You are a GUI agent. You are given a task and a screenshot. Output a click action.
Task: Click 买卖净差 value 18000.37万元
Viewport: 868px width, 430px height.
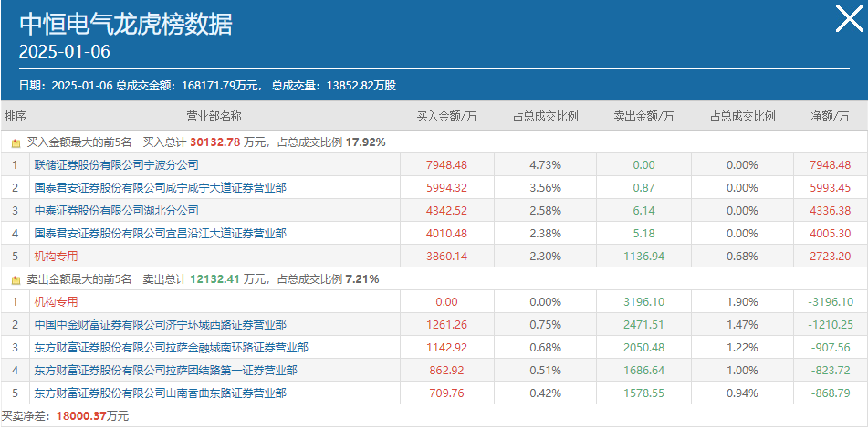point(92,416)
